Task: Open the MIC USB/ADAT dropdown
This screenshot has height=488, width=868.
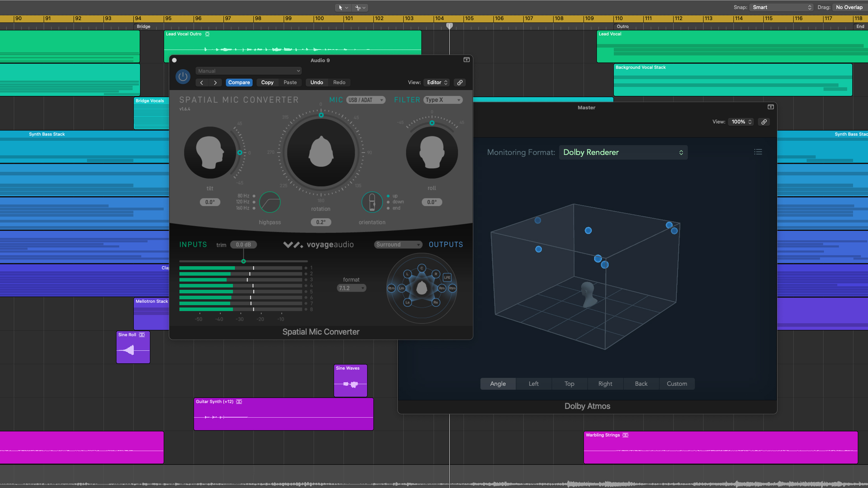Action: 365,99
